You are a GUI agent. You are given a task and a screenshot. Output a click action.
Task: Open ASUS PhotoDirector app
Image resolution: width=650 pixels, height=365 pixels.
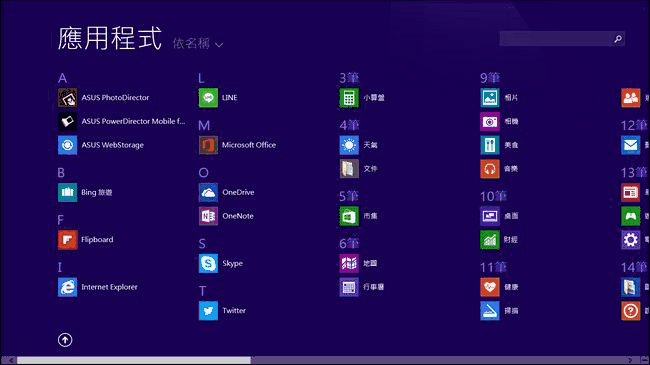click(x=103, y=97)
